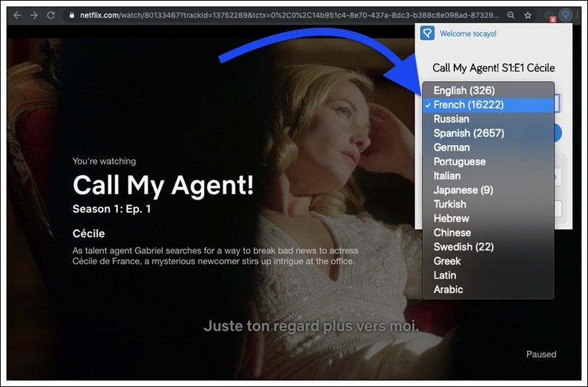The height and width of the screenshot is (387, 588).
Task: Click the browser back arrow
Action: [x=17, y=15]
